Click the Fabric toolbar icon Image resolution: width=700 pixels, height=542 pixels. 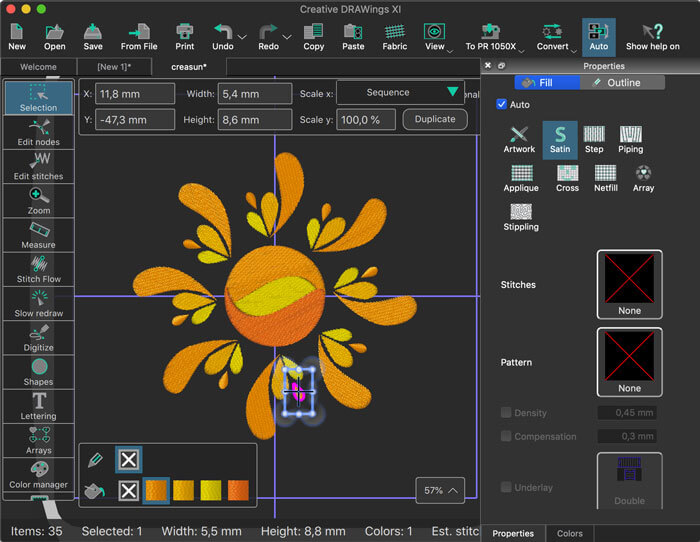394,36
